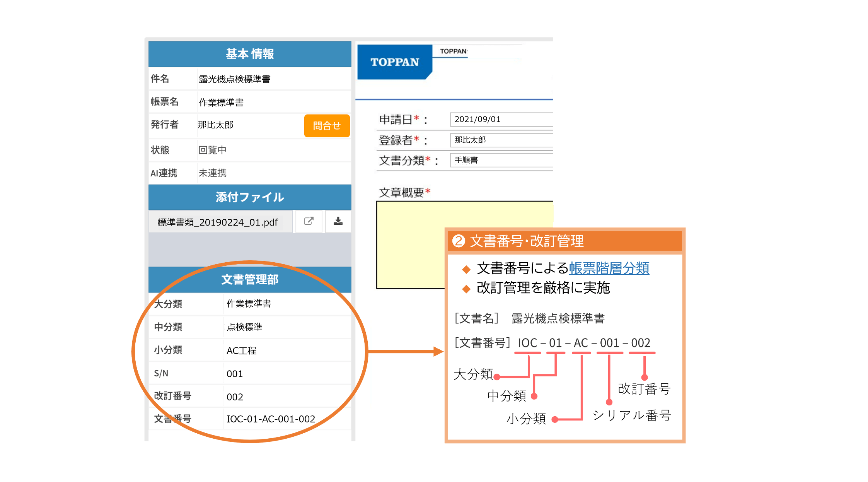Click the 文書分類 field 手順書
Viewport: 868px width, 482px height.
pos(501,160)
